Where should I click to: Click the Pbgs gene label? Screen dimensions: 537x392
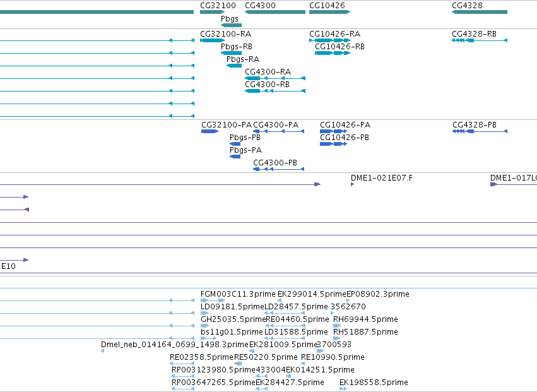230,18
